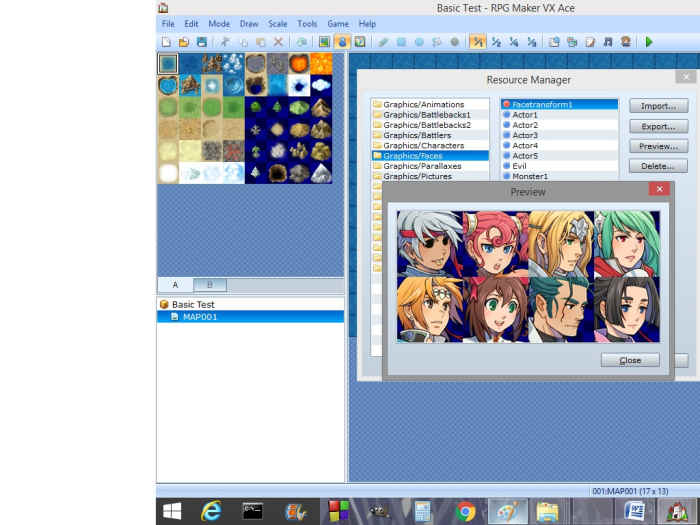Click Close button in Preview dialog

tap(630, 360)
